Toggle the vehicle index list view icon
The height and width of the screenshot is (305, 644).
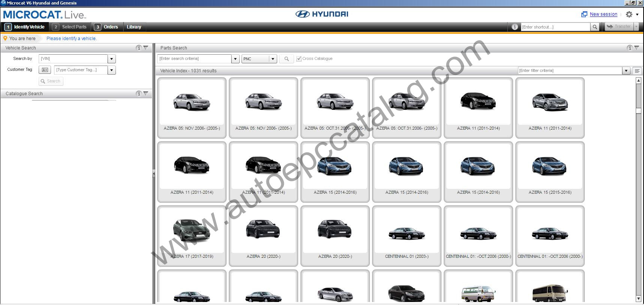pos(637,71)
